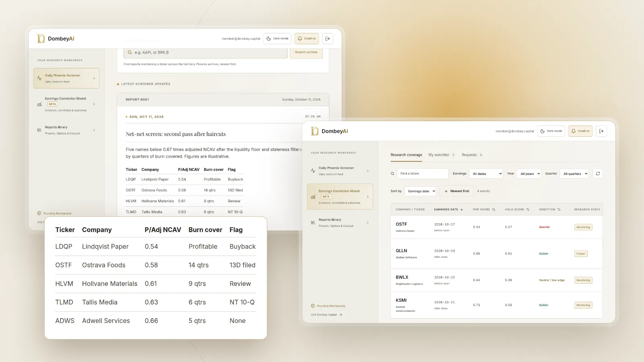Open the Quarter All quarters dropdown
644x362 pixels.
click(x=574, y=174)
